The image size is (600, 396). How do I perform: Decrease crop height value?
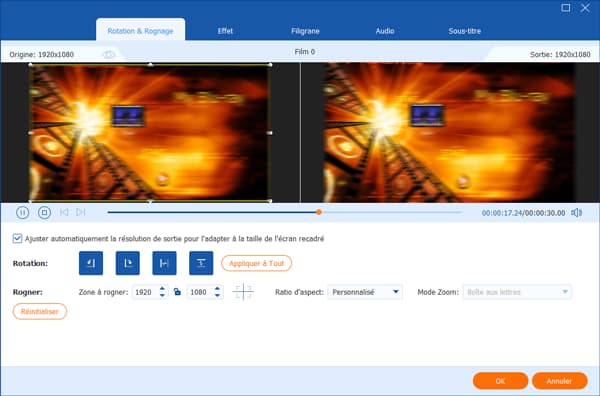coord(217,295)
